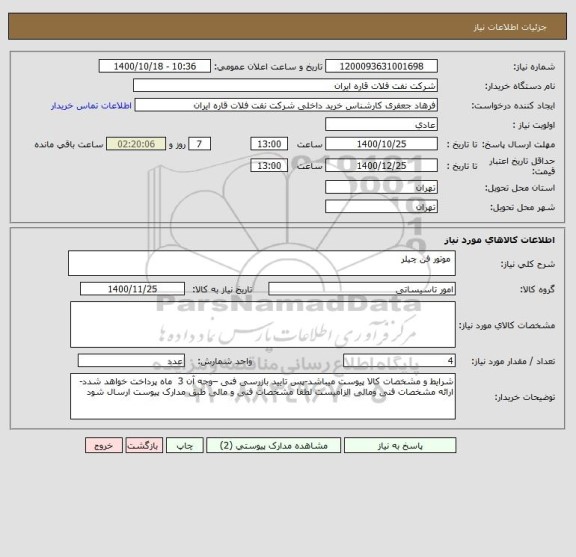Click general description box موتور فن چیلر
Screen dimensions: 576x557
(x=262, y=263)
